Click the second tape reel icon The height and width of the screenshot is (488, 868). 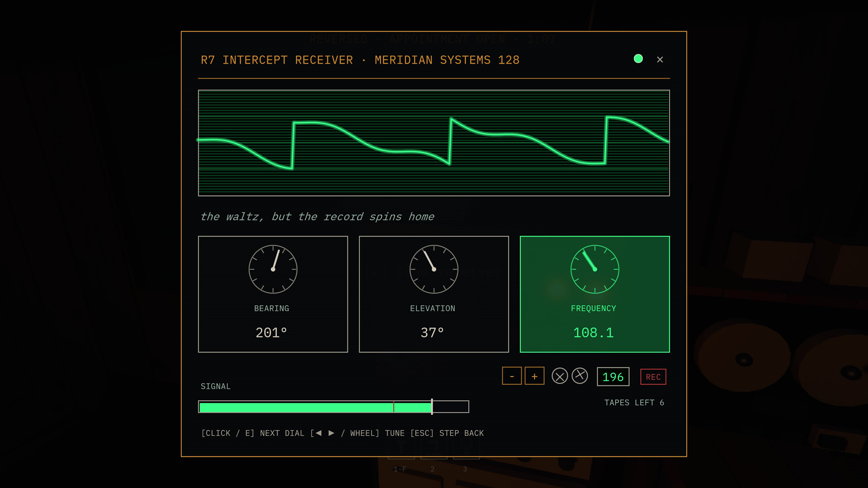(x=580, y=375)
